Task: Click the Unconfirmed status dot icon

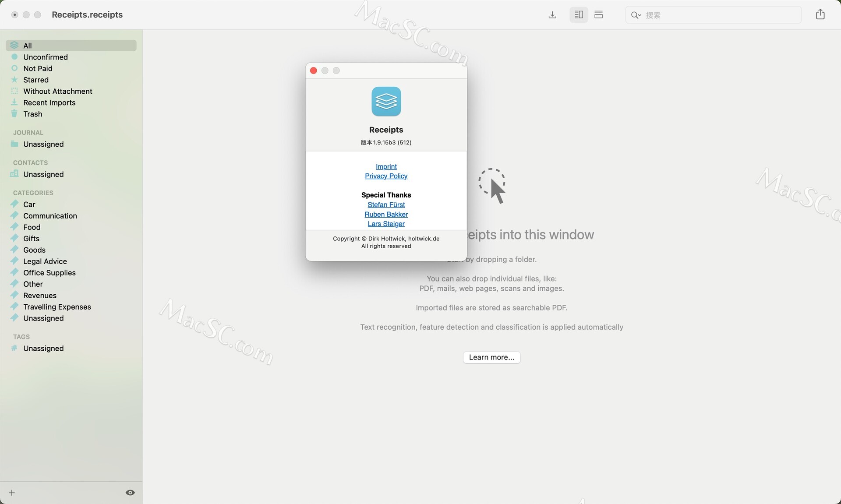Action: 14,57
